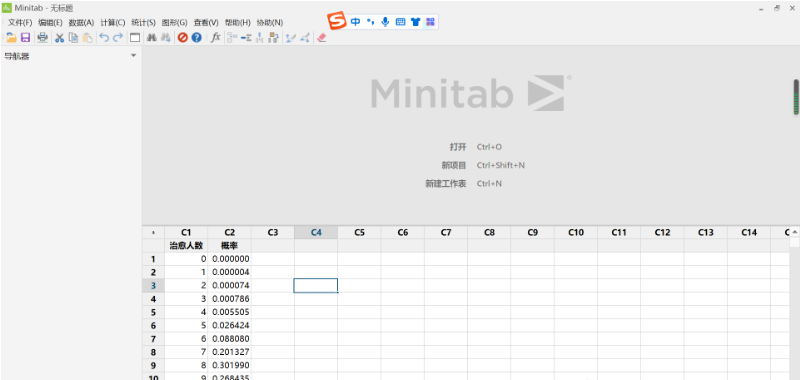Toggle Sogou Chinese 中 input mode
803x380 pixels.
point(355,22)
